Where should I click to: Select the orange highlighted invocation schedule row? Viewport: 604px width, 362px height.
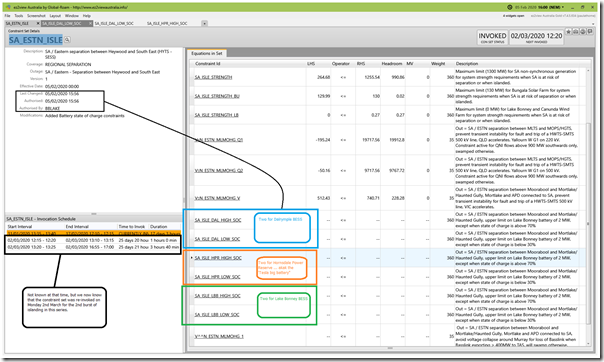point(93,233)
